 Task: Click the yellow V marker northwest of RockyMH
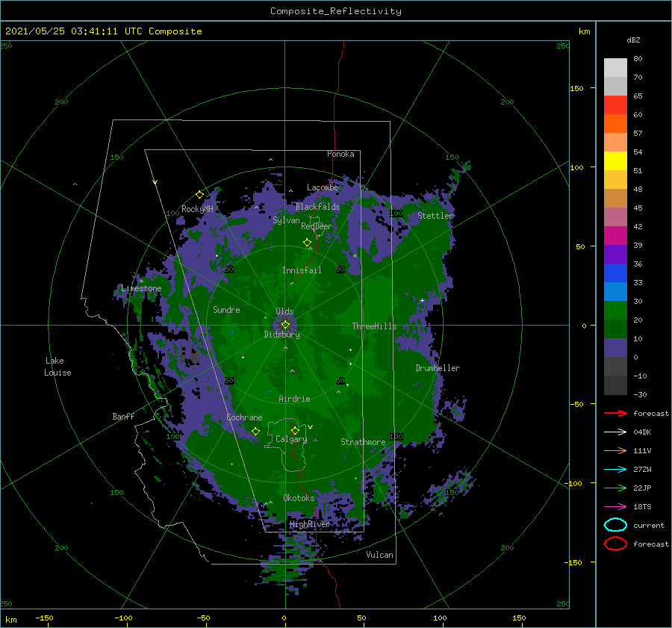(x=155, y=182)
